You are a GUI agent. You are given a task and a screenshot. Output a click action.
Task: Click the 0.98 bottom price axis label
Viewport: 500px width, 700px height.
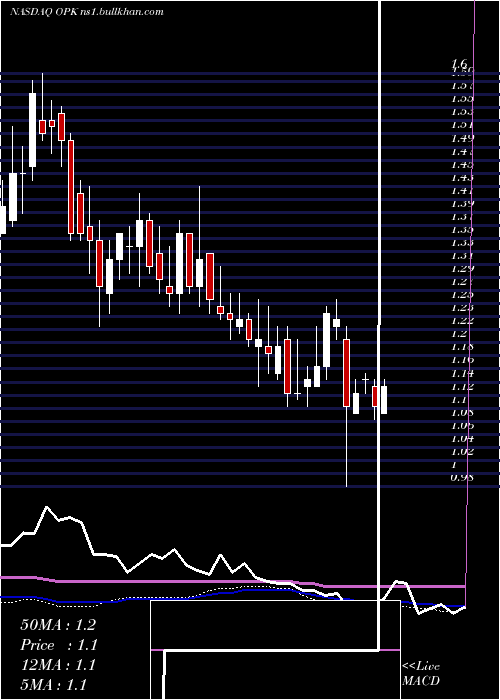462,478
